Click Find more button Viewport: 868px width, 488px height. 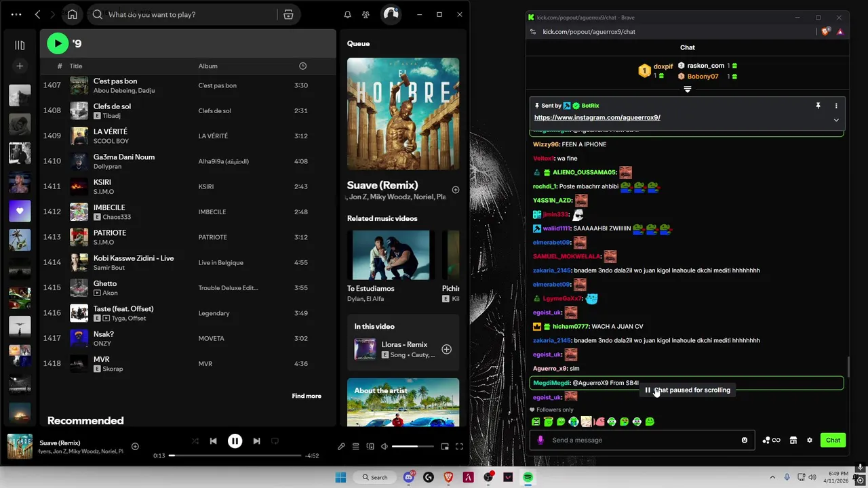307,396
